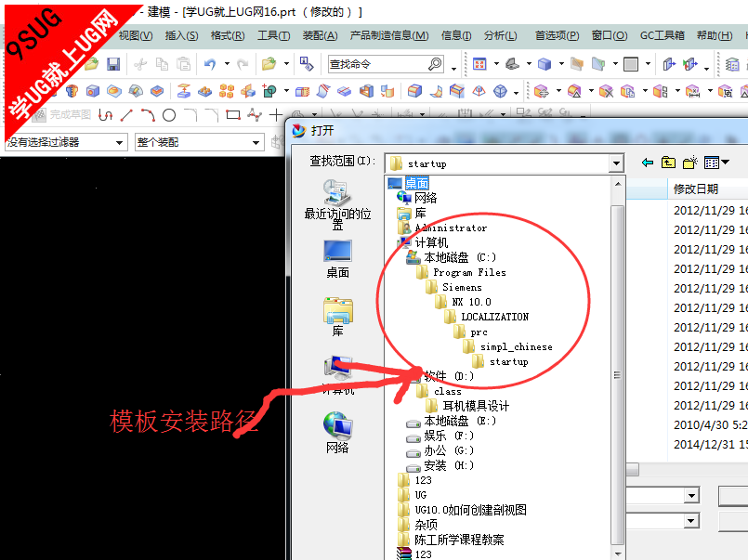The height and width of the screenshot is (560, 748).
Task: Select the Program Files folder
Action: 469,273
